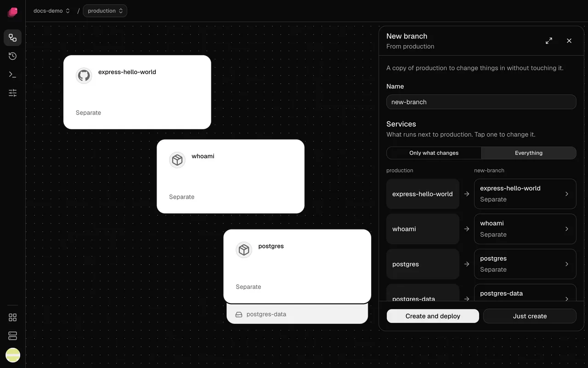Expand express-hello-world Separate option in new-branch
This screenshot has height=368, width=588.
coord(525,194)
